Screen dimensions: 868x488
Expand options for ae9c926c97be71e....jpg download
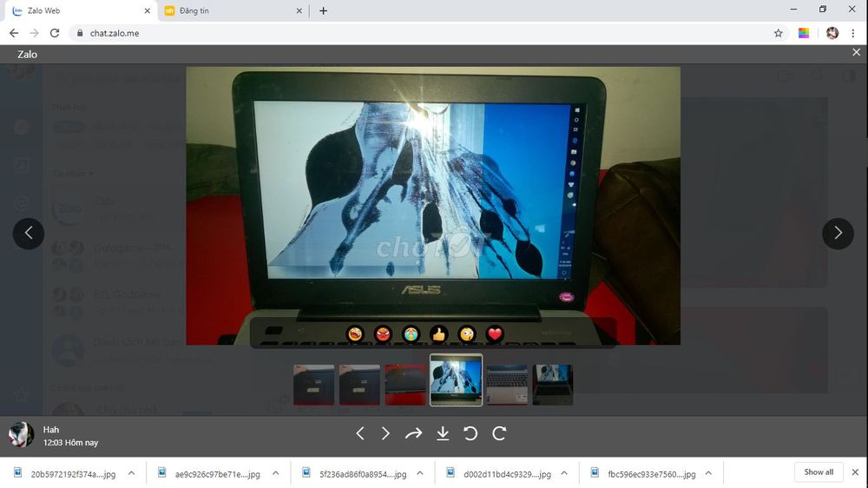(x=276, y=473)
